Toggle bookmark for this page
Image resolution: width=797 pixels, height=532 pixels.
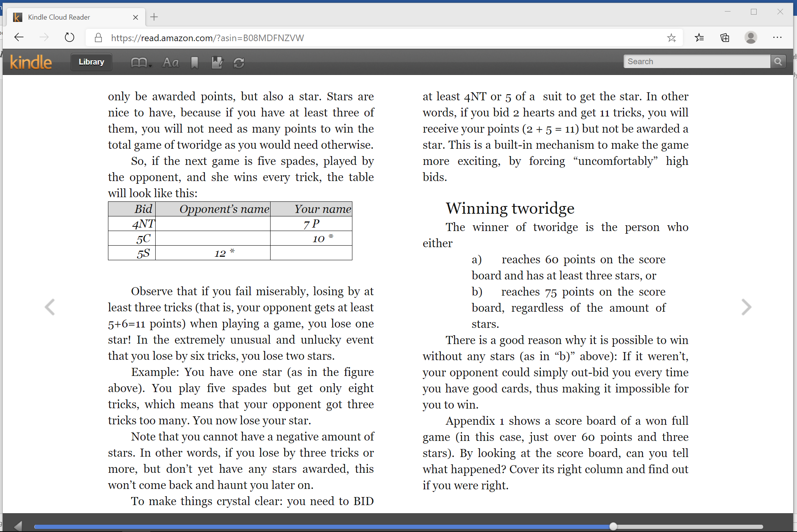click(x=194, y=62)
